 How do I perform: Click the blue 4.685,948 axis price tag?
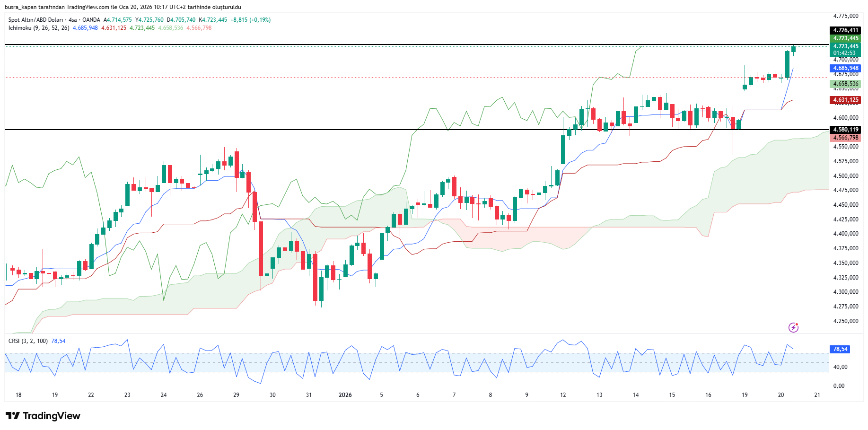(x=845, y=68)
